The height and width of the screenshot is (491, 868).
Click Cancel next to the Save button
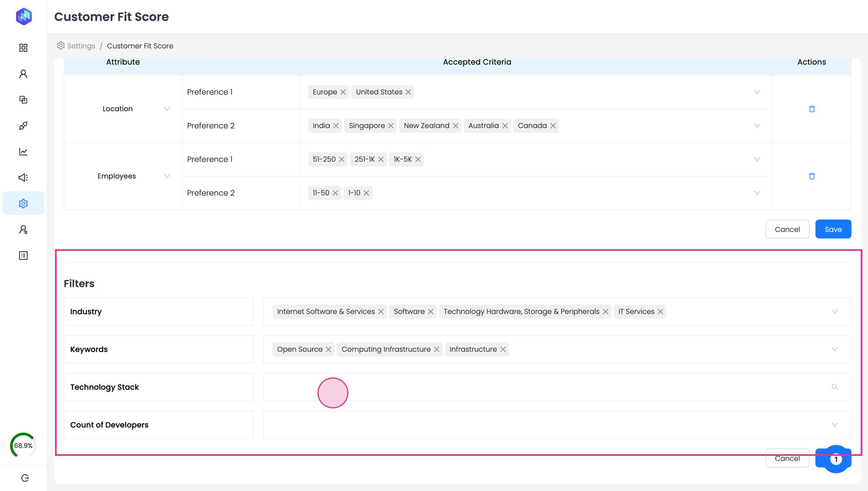[787, 229]
